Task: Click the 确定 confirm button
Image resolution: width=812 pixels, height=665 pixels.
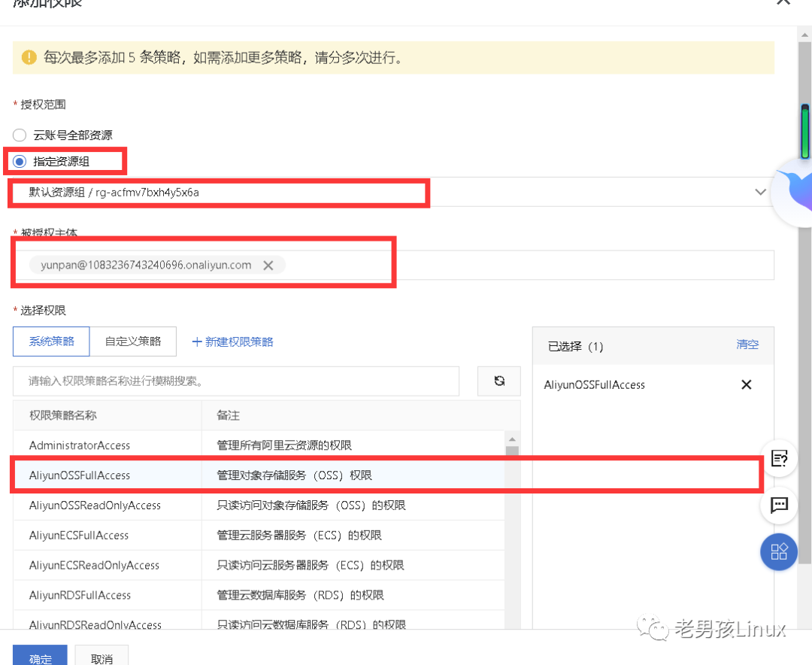Action: click(x=40, y=656)
